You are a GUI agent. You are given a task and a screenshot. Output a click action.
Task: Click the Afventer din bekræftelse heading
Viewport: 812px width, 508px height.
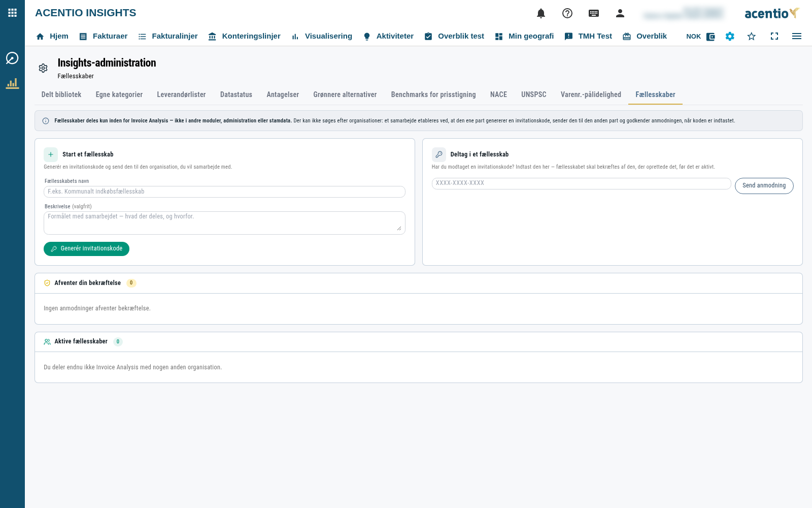(x=88, y=283)
